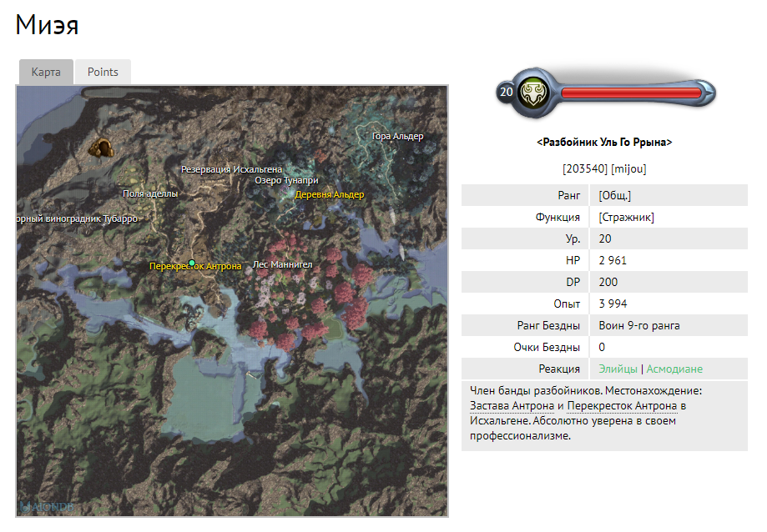767x532 pixels.
Task: Select Деревня Альдер label on map
Action: coord(330,195)
